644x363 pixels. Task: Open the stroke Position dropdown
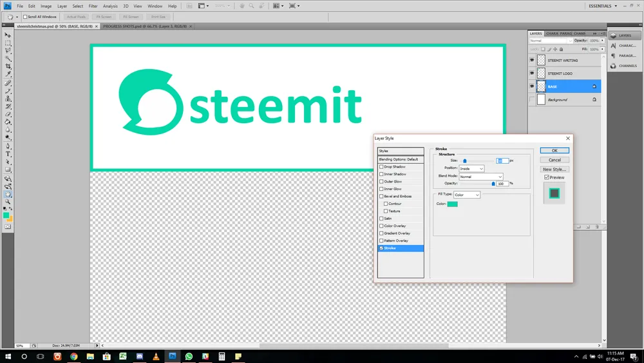coord(471,168)
